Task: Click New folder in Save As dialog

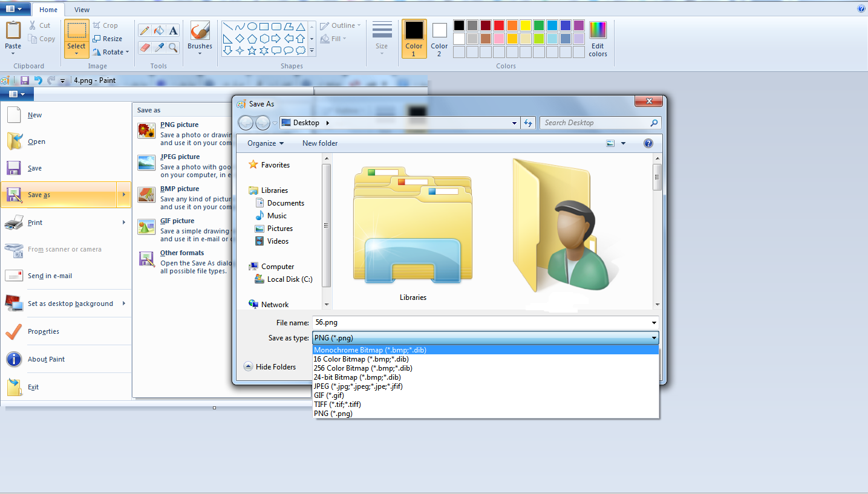Action: point(320,143)
